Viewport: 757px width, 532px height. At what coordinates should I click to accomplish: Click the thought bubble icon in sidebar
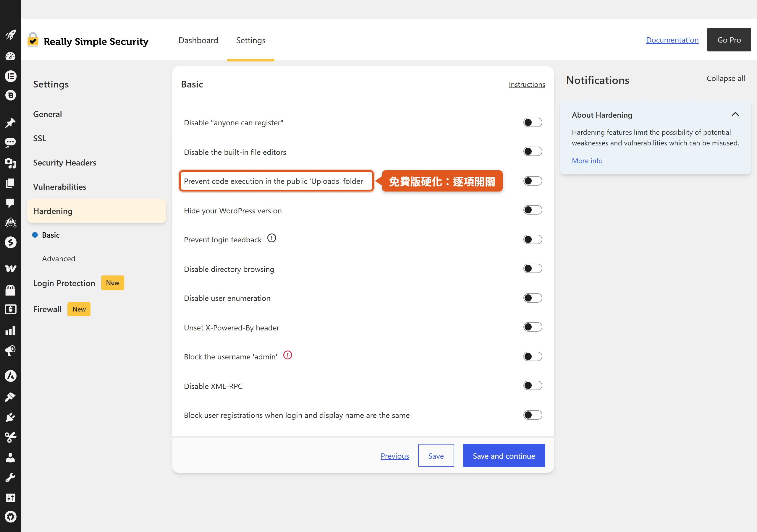11,142
